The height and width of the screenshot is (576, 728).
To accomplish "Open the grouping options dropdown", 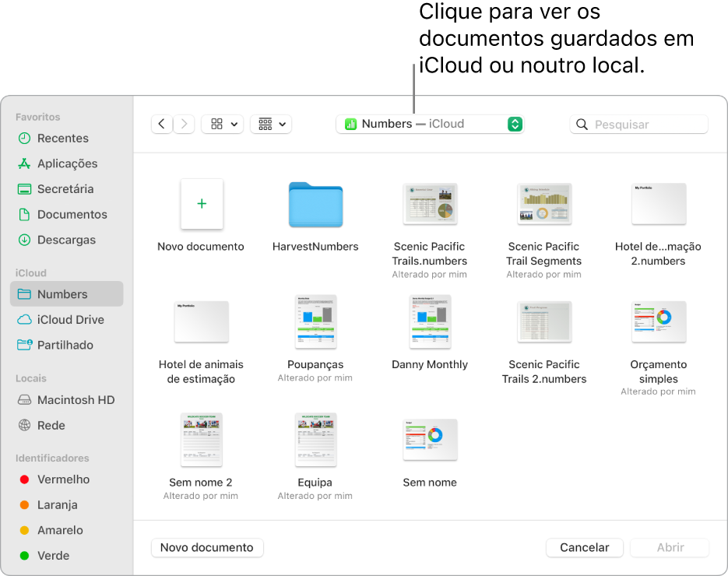I will point(271,124).
